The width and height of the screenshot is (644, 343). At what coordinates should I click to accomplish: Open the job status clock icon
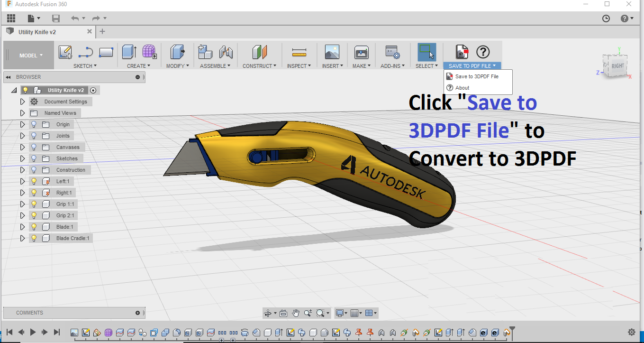tap(606, 19)
